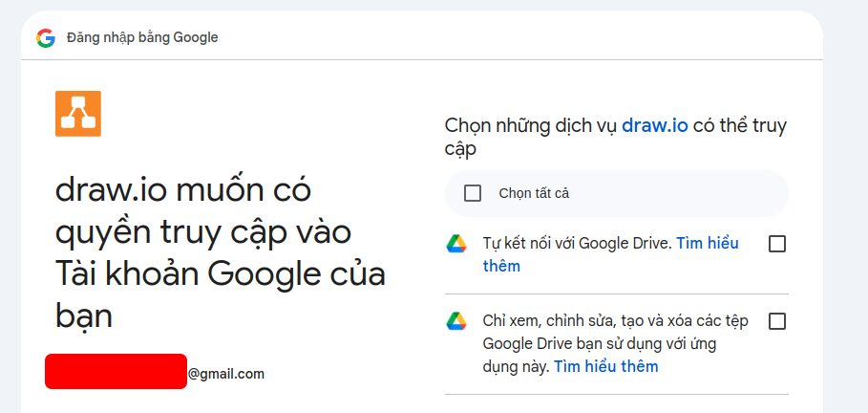Image resolution: width=868 pixels, height=413 pixels.
Task: Click the orange draw.io app logo
Action: (x=78, y=114)
